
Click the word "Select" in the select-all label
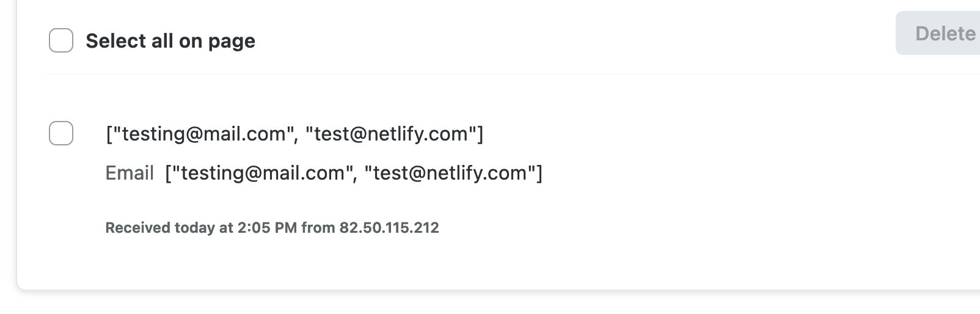(115, 41)
